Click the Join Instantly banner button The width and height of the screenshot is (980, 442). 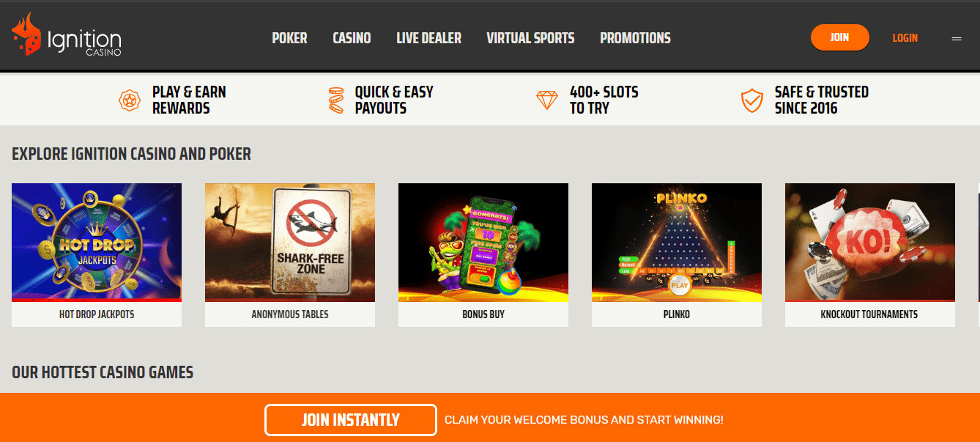(x=351, y=420)
